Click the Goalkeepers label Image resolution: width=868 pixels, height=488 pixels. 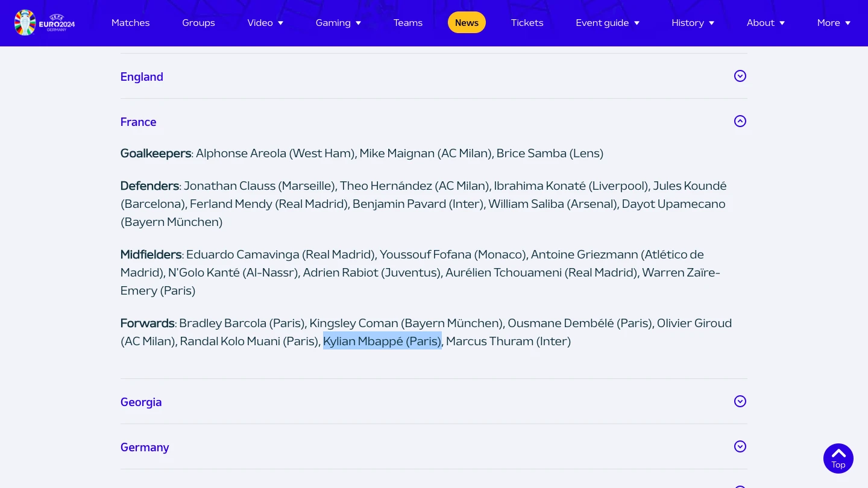click(156, 153)
